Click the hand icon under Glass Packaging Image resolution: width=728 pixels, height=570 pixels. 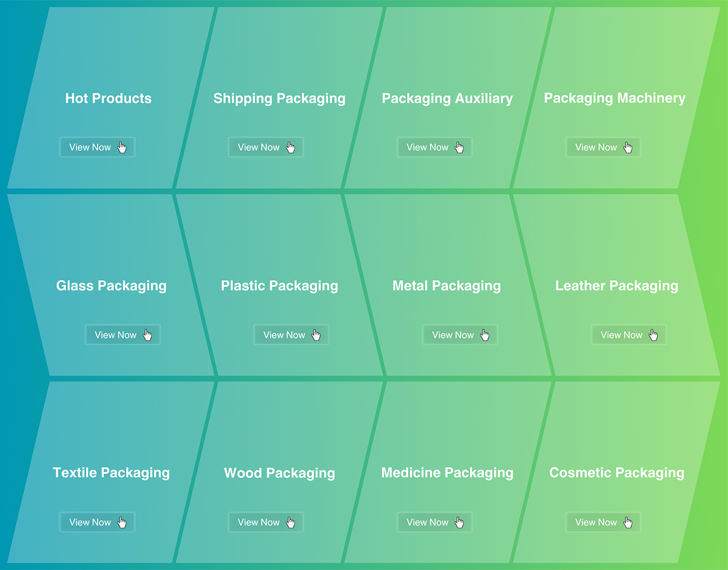[x=147, y=335]
